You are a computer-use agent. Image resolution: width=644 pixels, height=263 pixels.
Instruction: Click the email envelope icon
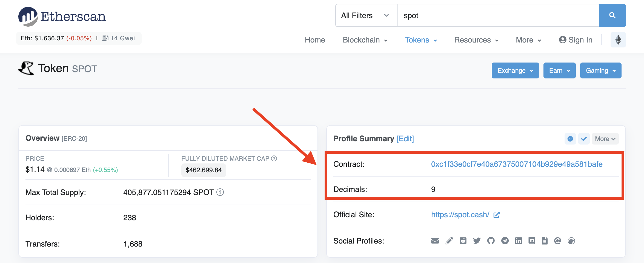pyautogui.click(x=435, y=241)
